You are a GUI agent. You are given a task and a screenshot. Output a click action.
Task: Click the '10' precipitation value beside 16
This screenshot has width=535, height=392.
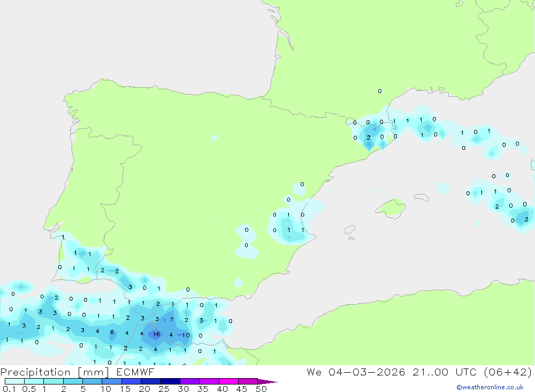coord(186,335)
